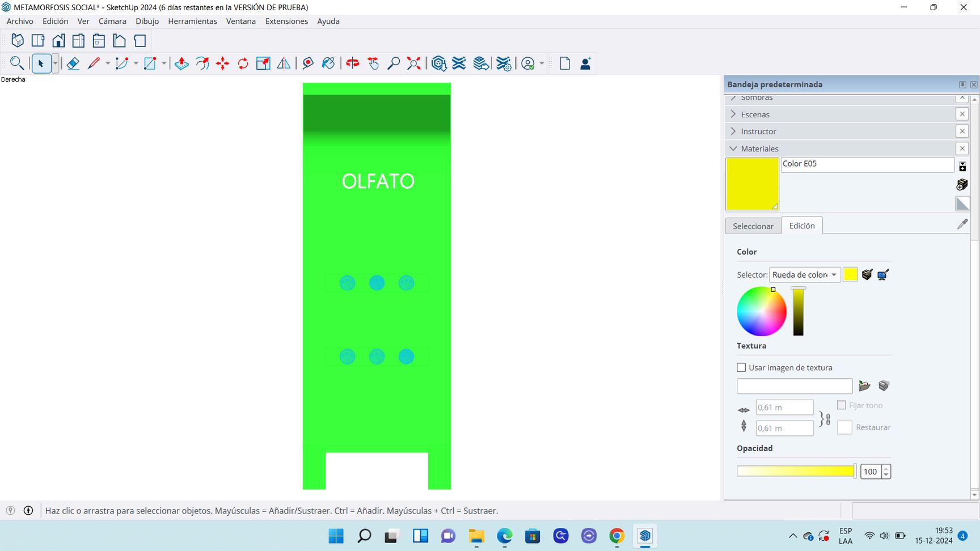Viewport: 980px width, 551px height.
Task: Activate the Rotate tool
Action: (x=243, y=63)
